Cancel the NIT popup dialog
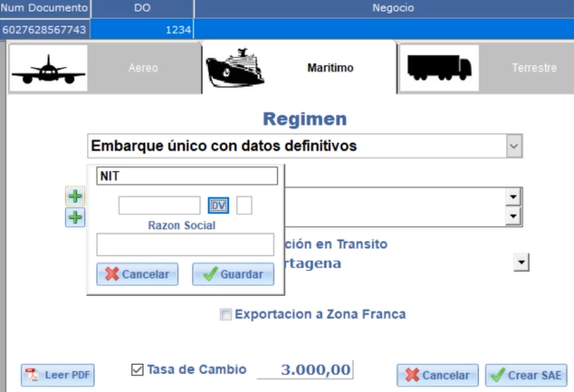574x392 pixels. (137, 274)
